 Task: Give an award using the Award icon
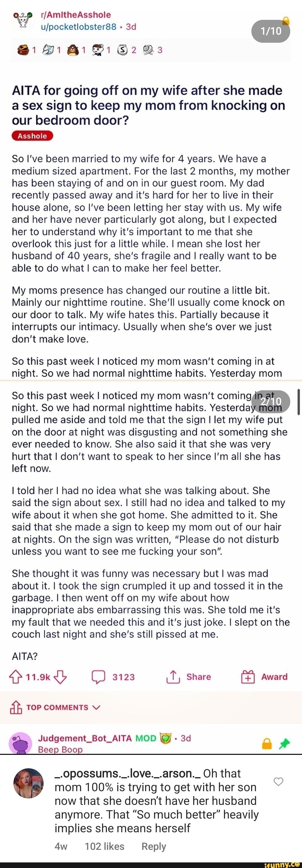click(x=248, y=677)
